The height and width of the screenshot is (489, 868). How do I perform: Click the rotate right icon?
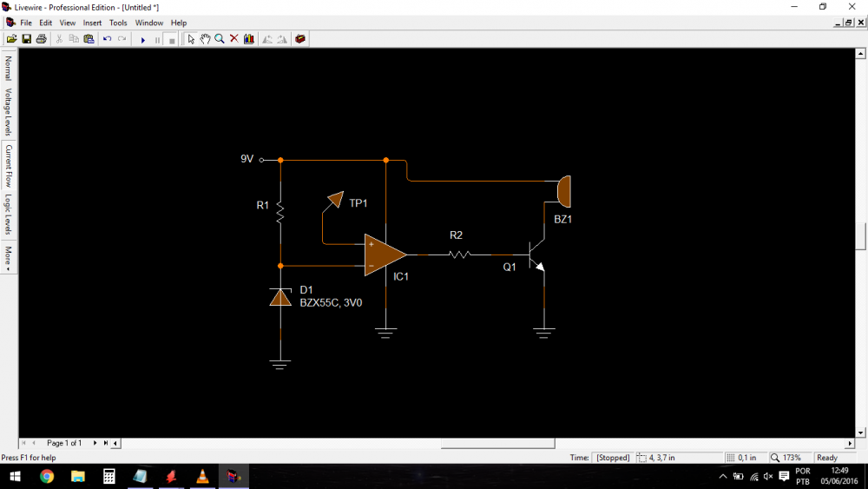(282, 39)
